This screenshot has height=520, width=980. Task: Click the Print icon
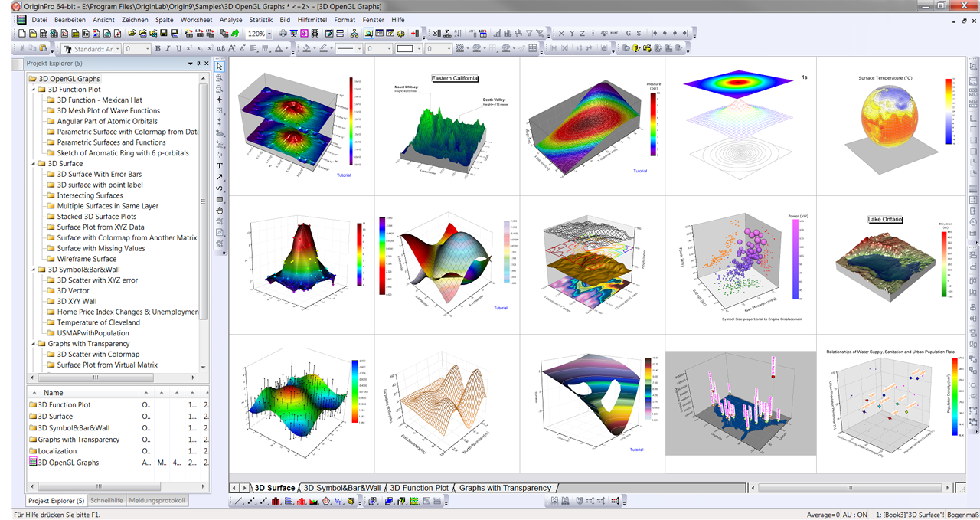(283, 34)
